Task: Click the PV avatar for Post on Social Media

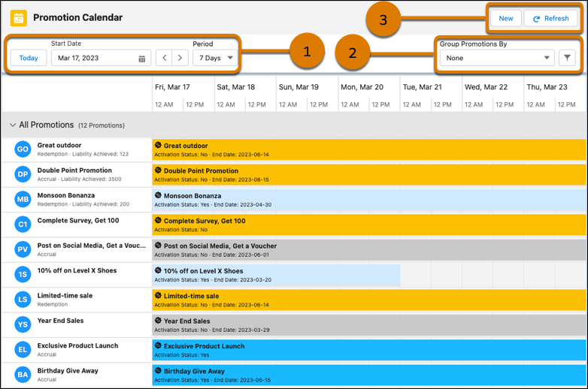Action: pos(23,249)
